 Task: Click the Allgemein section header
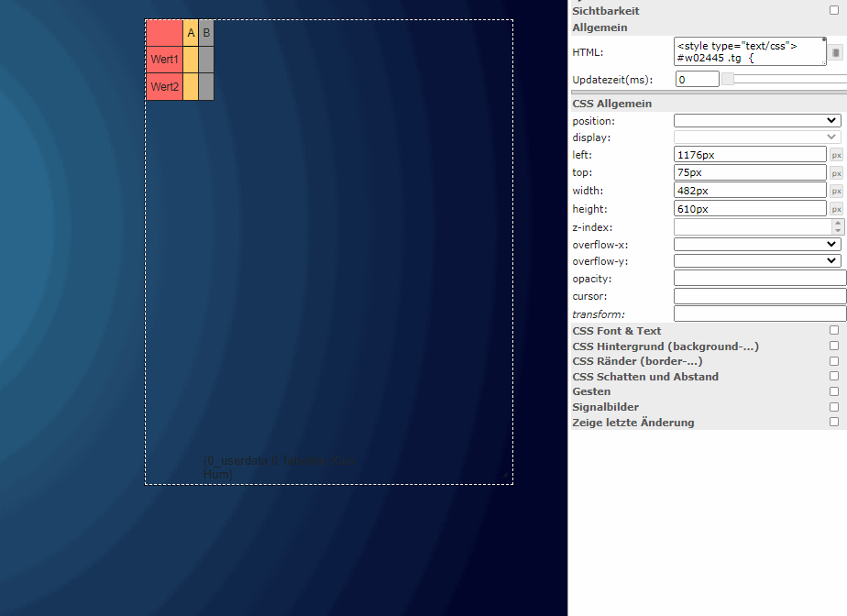[x=600, y=27]
